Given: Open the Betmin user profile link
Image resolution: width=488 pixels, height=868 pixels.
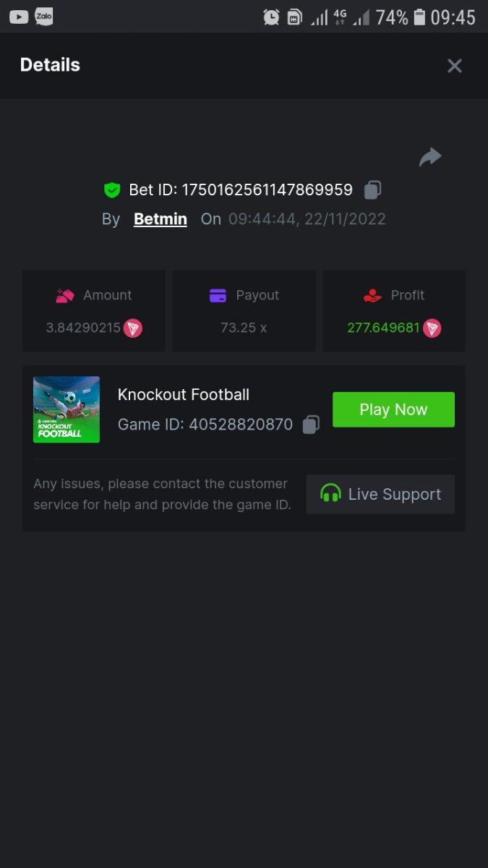Looking at the screenshot, I should coord(160,219).
